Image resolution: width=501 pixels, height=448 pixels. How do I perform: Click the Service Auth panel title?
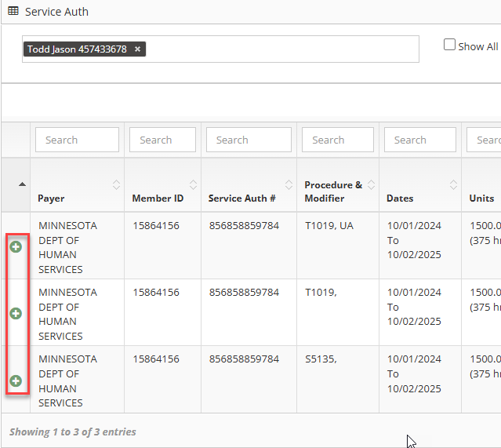(56, 12)
